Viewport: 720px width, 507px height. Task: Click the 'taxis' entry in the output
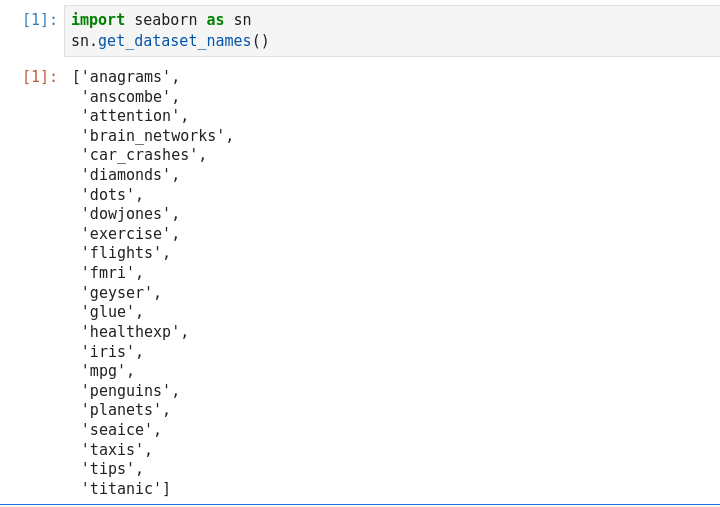112,450
